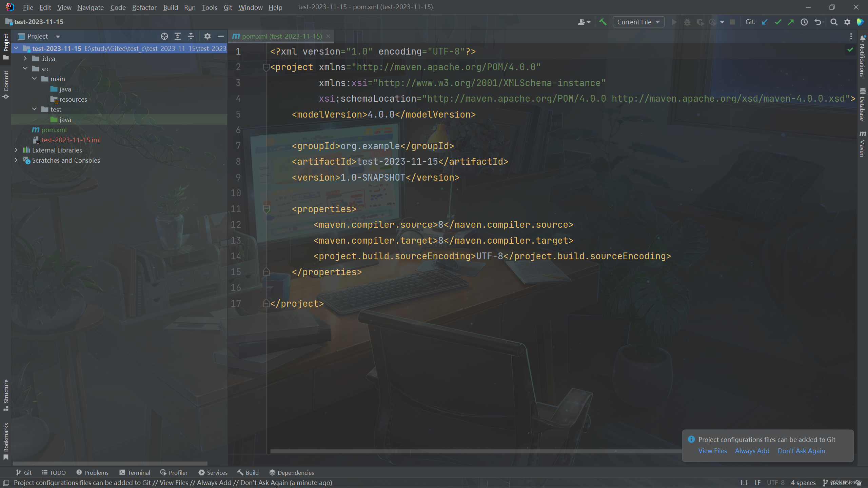Image resolution: width=868 pixels, height=488 pixels.
Task: Open the Current File run configuration dropdown
Action: click(x=638, y=22)
